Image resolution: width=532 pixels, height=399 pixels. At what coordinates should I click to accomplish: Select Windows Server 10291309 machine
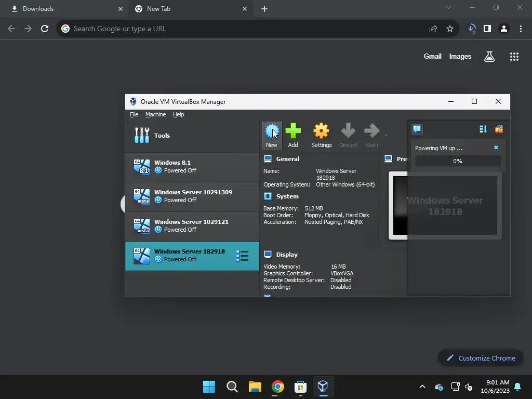click(192, 196)
